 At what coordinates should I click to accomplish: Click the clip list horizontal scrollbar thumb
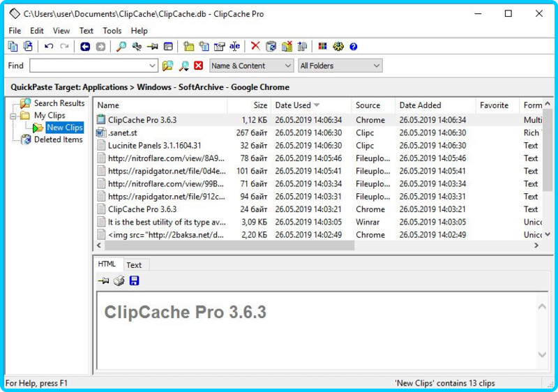(x=229, y=246)
